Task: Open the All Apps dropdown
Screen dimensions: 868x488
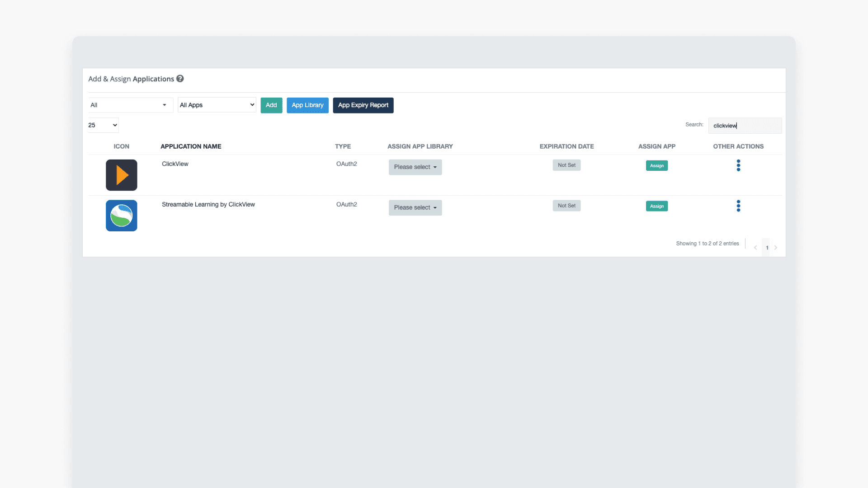Action: click(x=217, y=105)
